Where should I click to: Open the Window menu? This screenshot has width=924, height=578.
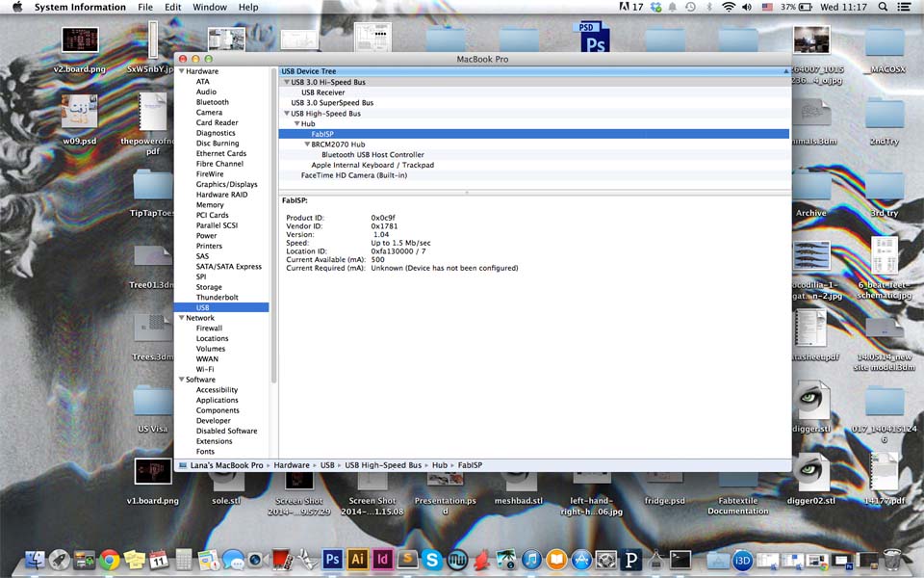point(210,7)
